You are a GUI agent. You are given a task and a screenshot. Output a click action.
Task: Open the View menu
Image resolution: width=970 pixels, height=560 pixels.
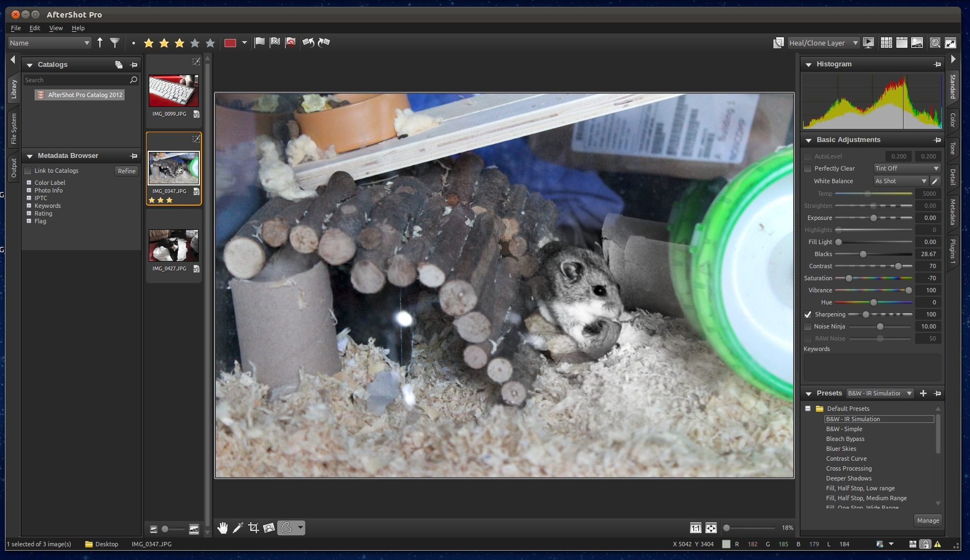coord(56,28)
